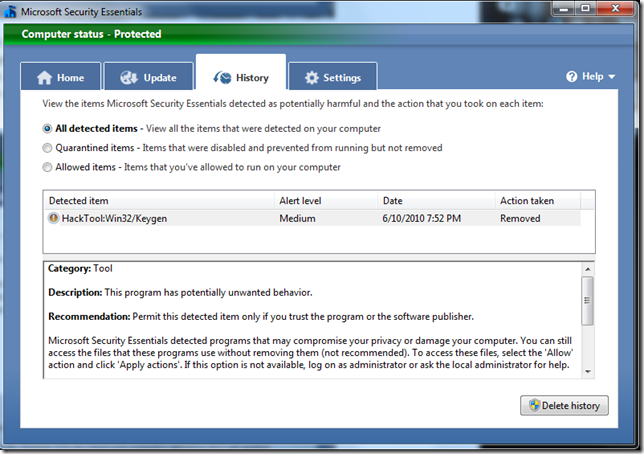Screen dimensions: 644x454
Task: Click the Medium alert level cell
Action: (x=297, y=219)
